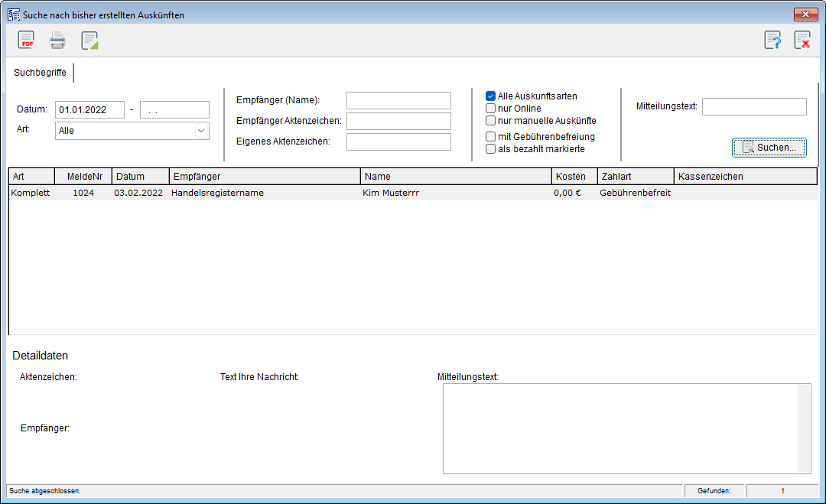The height and width of the screenshot is (504, 826).
Task: Click the PDF export toolbar icon
Action: (x=26, y=41)
